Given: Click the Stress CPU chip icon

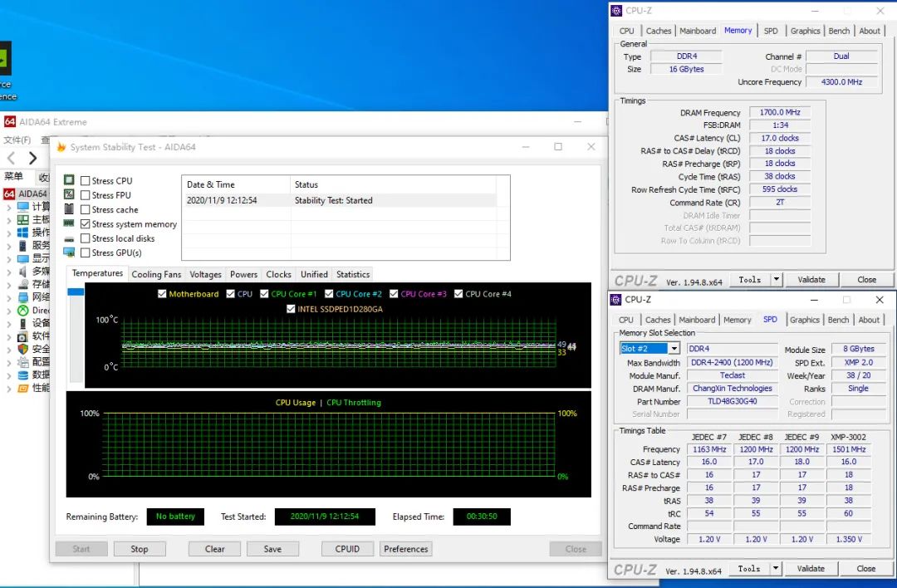Looking at the screenshot, I should [x=70, y=180].
